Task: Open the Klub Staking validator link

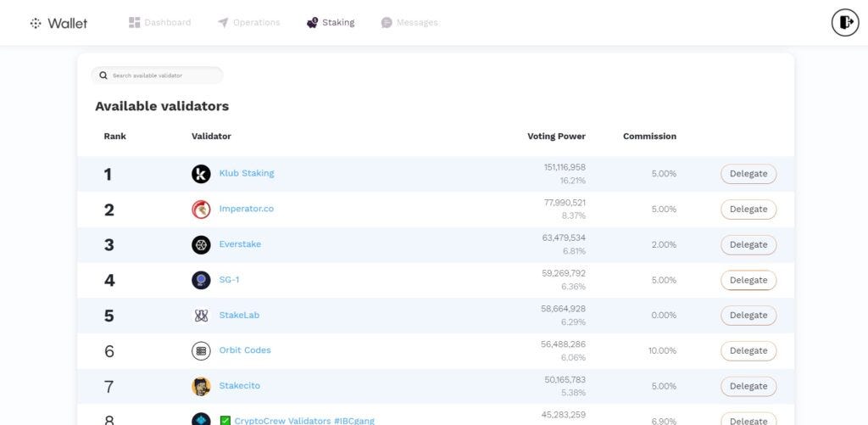Action: point(247,173)
